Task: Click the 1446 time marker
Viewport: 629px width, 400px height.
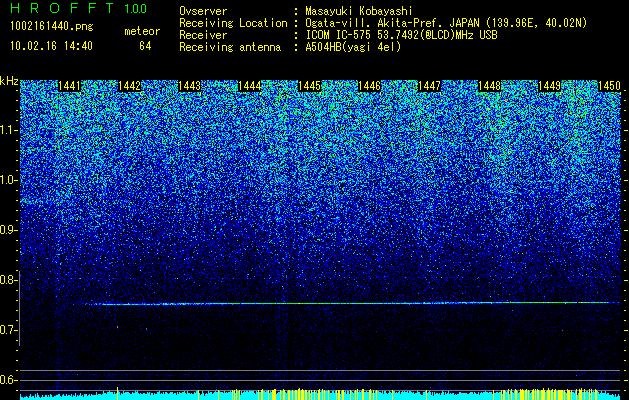Action: [369, 86]
